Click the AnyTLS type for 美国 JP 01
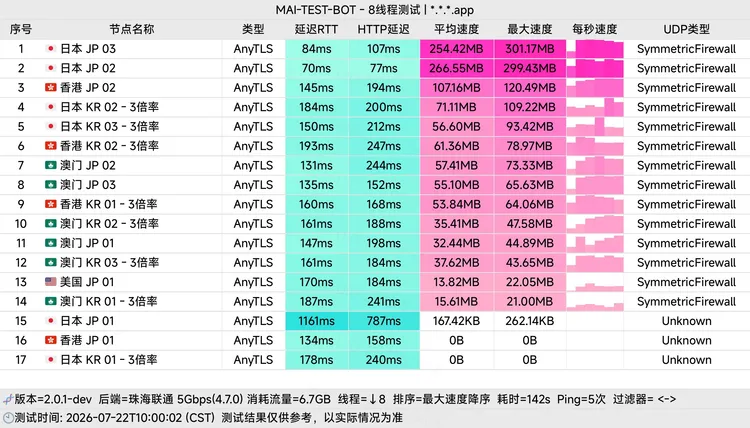Viewport: 750px width, 428px height. (x=253, y=282)
